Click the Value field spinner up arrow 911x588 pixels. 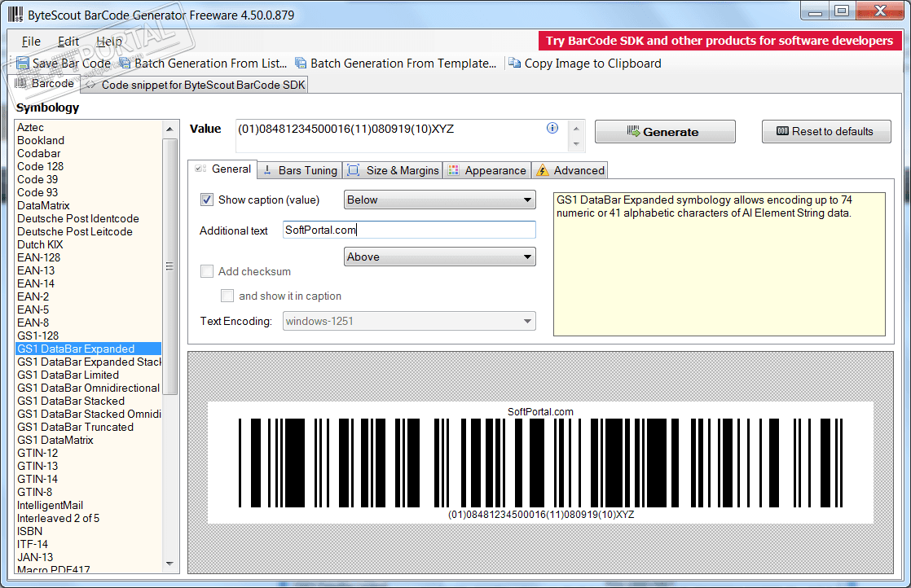click(x=576, y=129)
